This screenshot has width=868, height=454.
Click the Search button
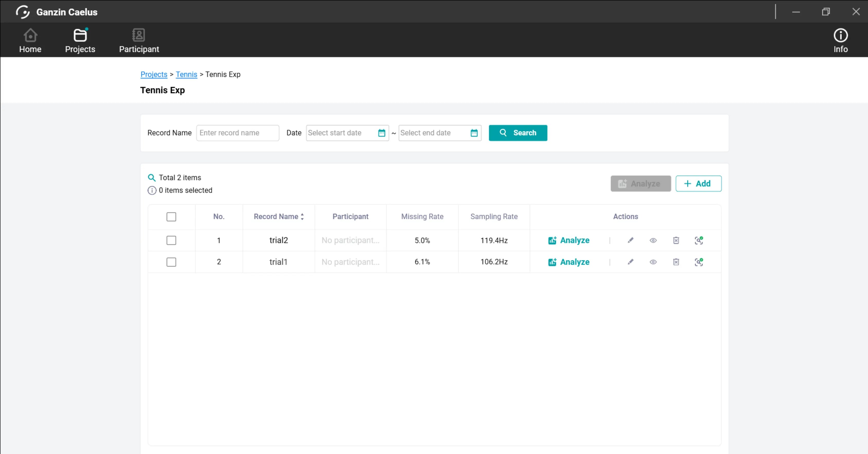coord(518,133)
